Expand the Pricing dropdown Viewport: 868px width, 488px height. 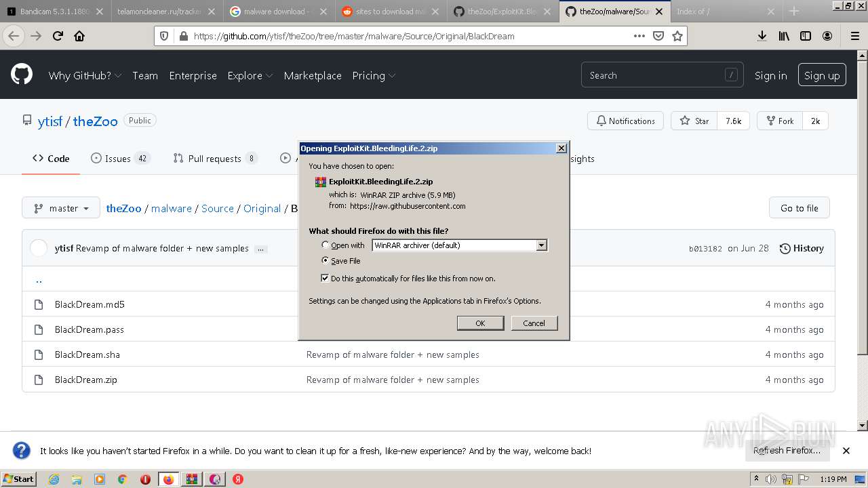[374, 75]
